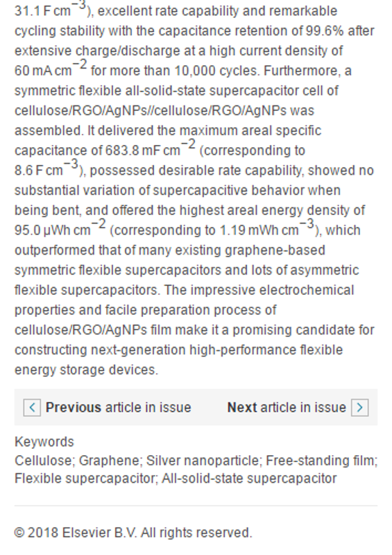Click the Free-standing film keyword
The image size is (392, 555).
pos(321,461)
